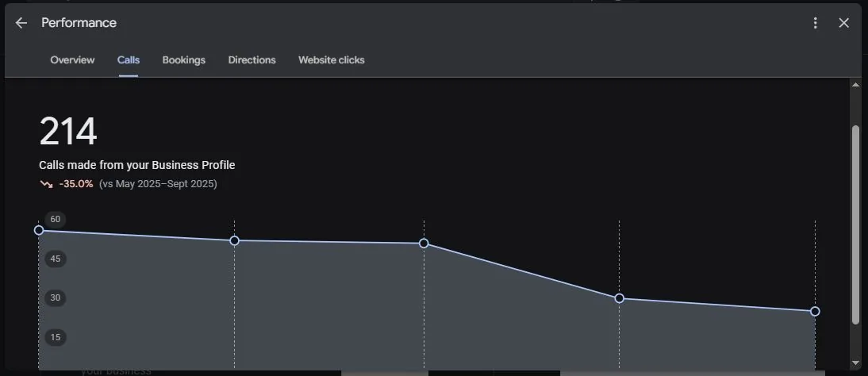
Task: Select the first data point on the chart
Action: [x=39, y=230]
